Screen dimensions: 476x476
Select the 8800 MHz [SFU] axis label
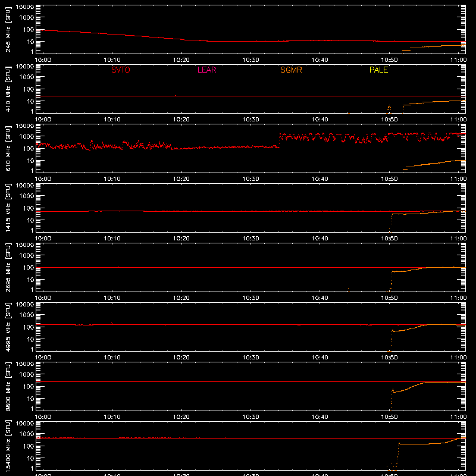click(8, 386)
